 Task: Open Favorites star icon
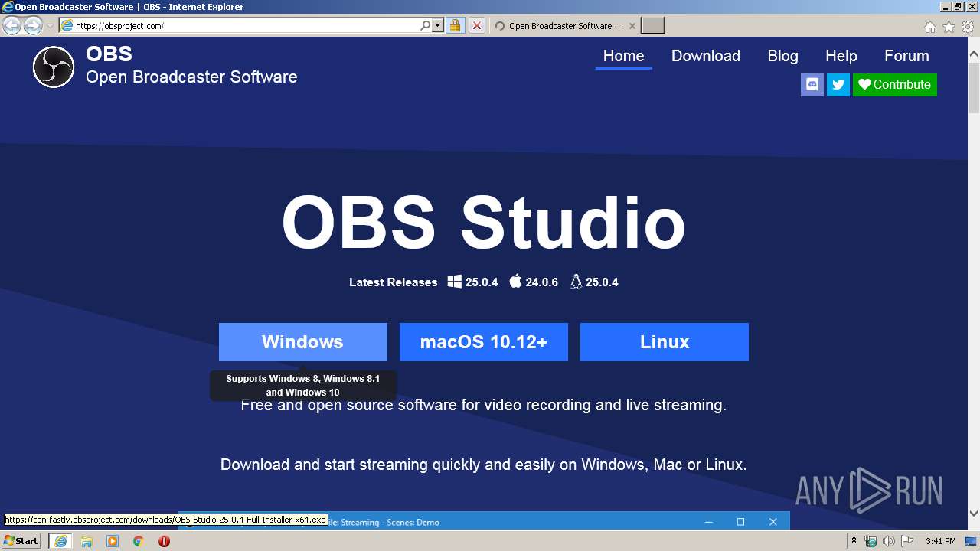[949, 27]
